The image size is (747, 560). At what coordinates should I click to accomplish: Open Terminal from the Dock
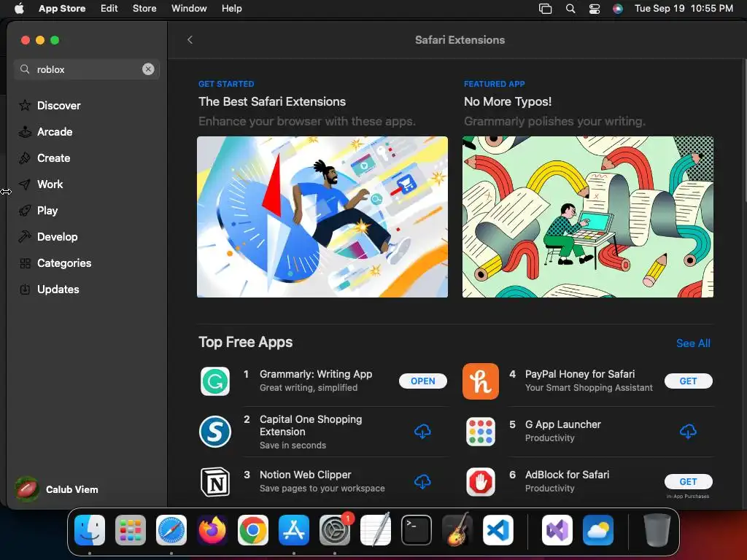pos(417,530)
